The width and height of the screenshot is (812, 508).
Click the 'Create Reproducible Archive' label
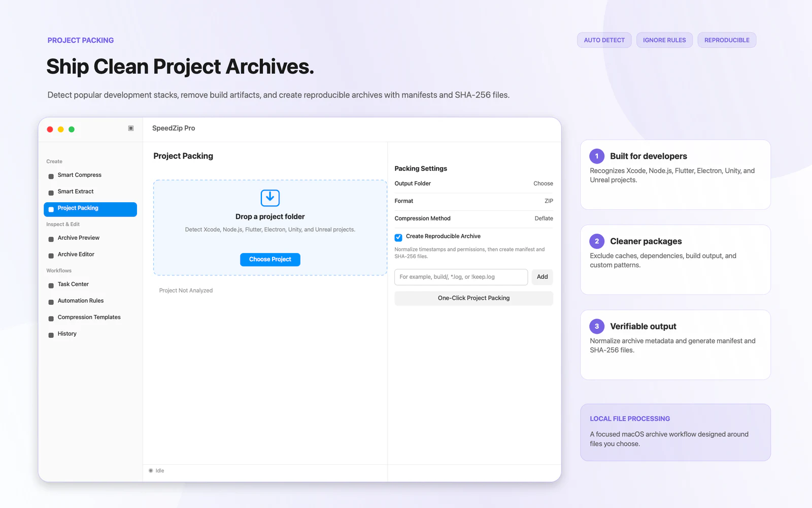(x=443, y=236)
